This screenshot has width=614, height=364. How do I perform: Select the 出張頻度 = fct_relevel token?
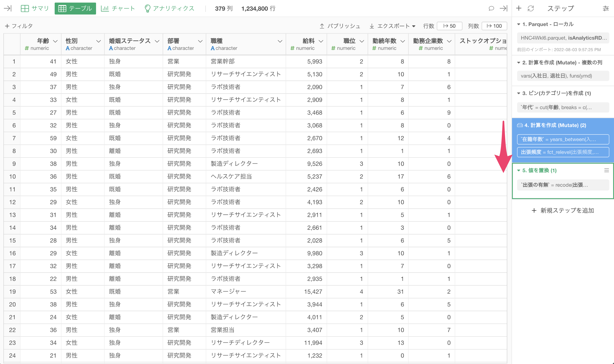563,152
